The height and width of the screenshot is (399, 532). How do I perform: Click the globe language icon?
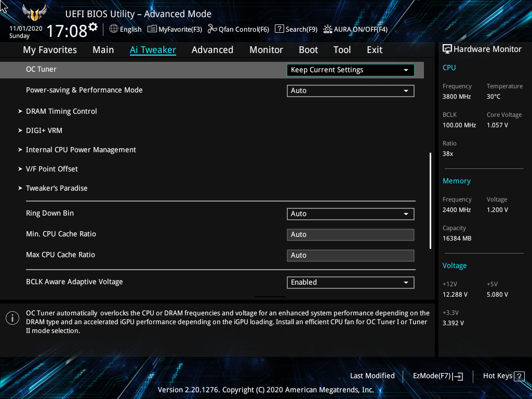point(114,29)
